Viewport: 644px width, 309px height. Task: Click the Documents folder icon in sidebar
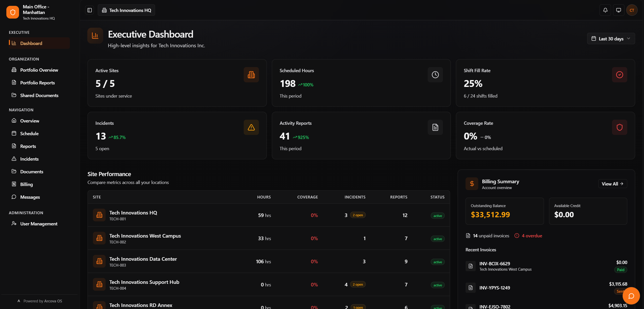(x=14, y=172)
